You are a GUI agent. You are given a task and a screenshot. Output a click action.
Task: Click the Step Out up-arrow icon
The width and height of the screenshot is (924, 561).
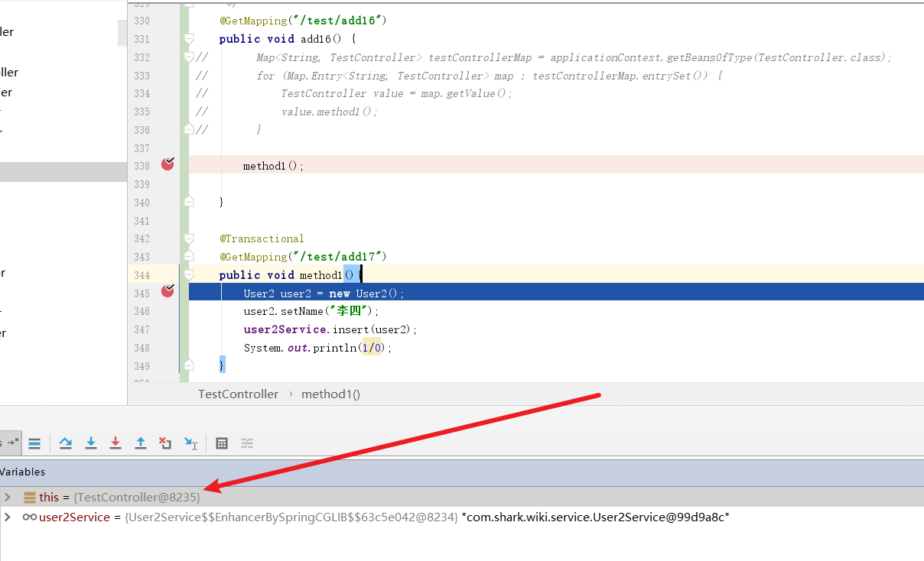pos(141,443)
